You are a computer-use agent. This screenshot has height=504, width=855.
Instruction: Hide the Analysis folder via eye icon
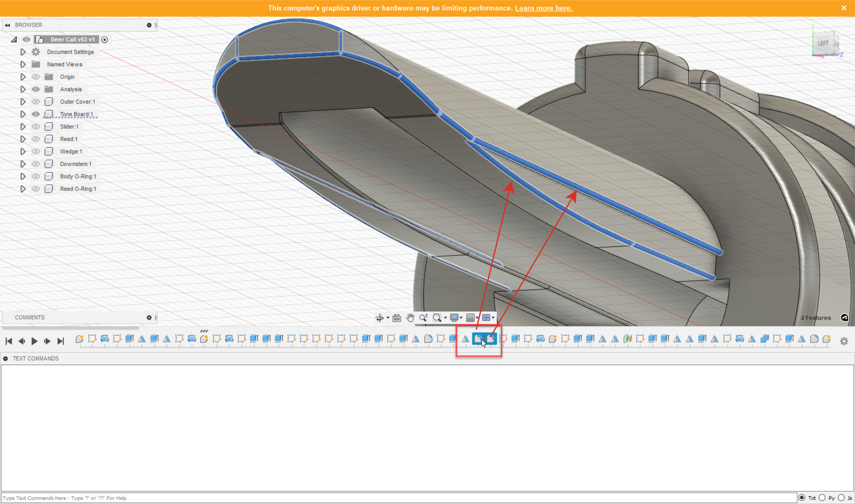coord(36,89)
